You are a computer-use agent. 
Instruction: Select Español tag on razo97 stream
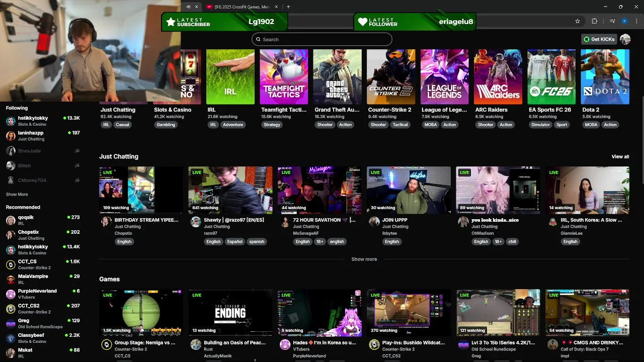(234, 241)
